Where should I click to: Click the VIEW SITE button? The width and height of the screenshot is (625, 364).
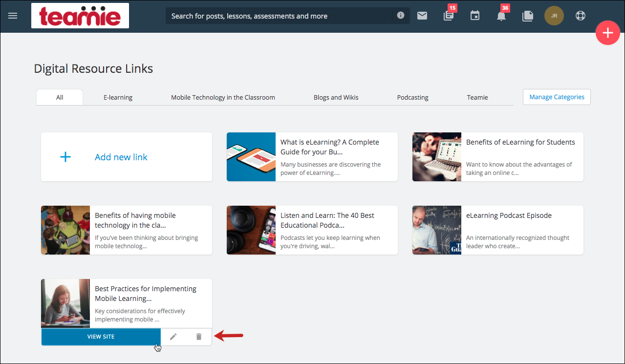coord(101,337)
